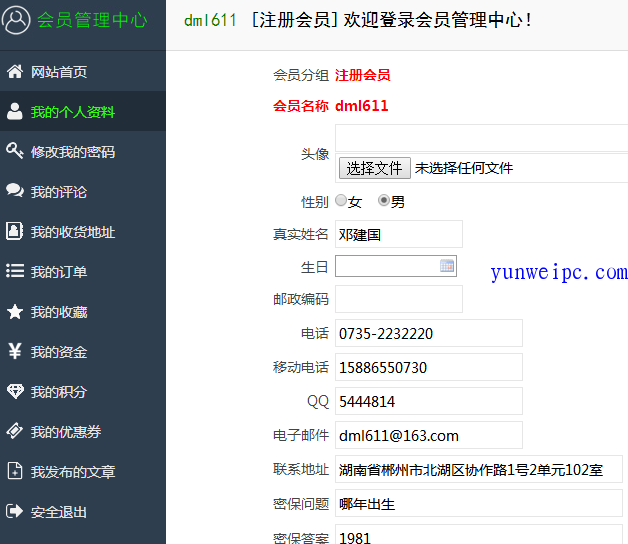The image size is (628, 544).
Task: Click the star icon for 我的收藏
Action: tap(15, 312)
